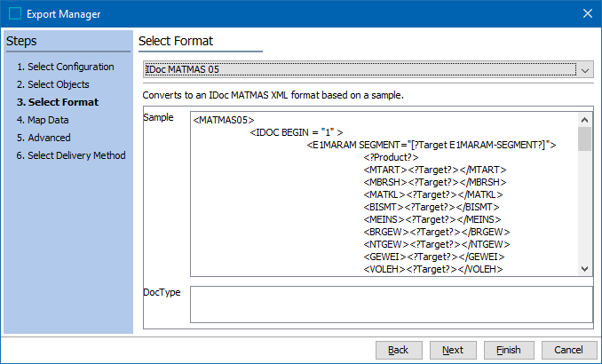Select step 3 Select Format
602x364 pixels.
coord(57,103)
